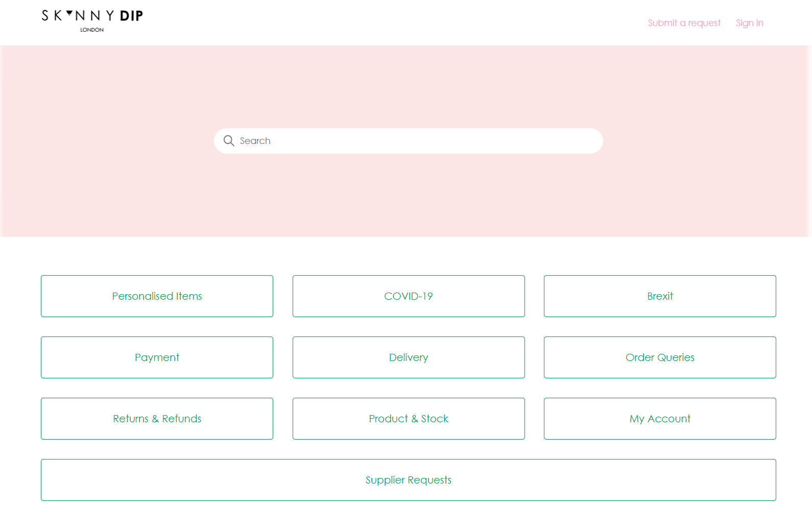Click the bold DIP word in the logo
Screen dimensions: 812x531
click(x=131, y=16)
